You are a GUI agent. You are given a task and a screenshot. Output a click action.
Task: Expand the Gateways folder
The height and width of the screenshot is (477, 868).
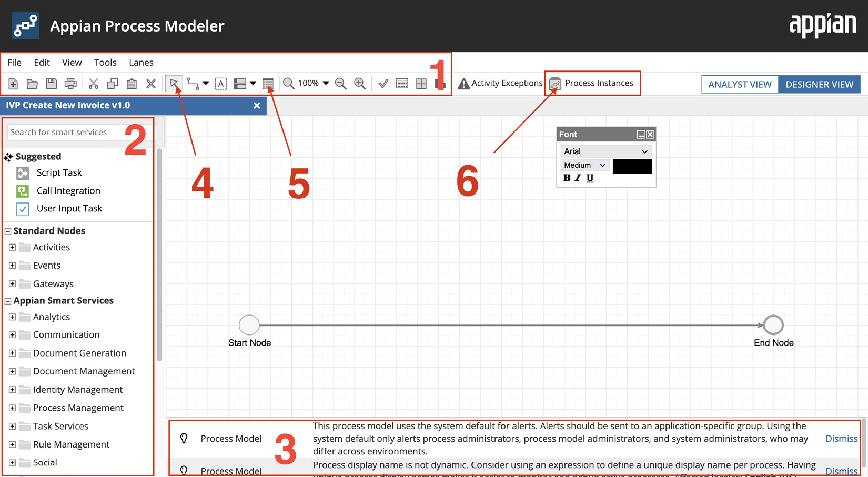click(x=12, y=284)
